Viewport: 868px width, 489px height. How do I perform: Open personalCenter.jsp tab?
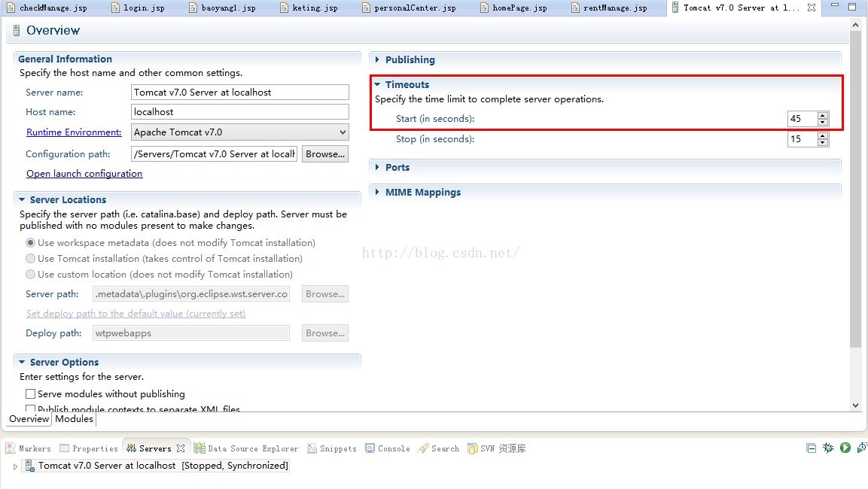(409, 8)
